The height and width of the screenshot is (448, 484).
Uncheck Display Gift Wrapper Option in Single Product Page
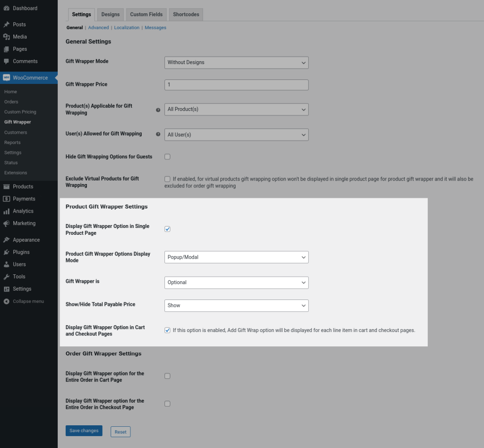[x=167, y=229]
